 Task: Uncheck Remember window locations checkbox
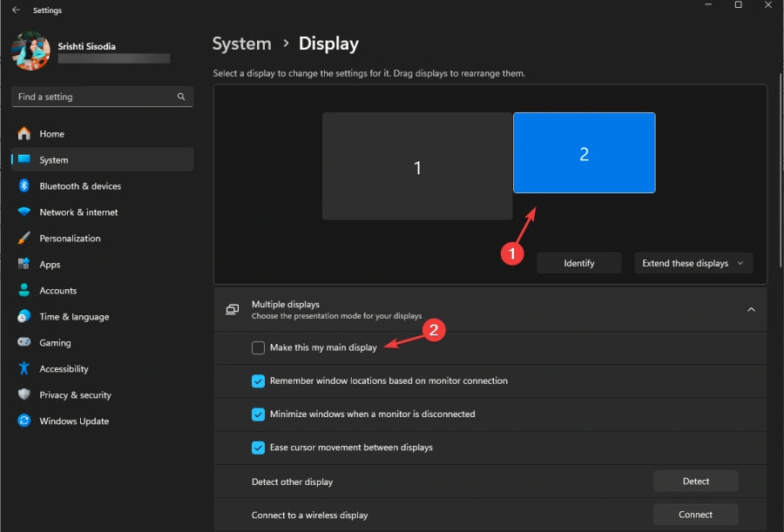259,380
